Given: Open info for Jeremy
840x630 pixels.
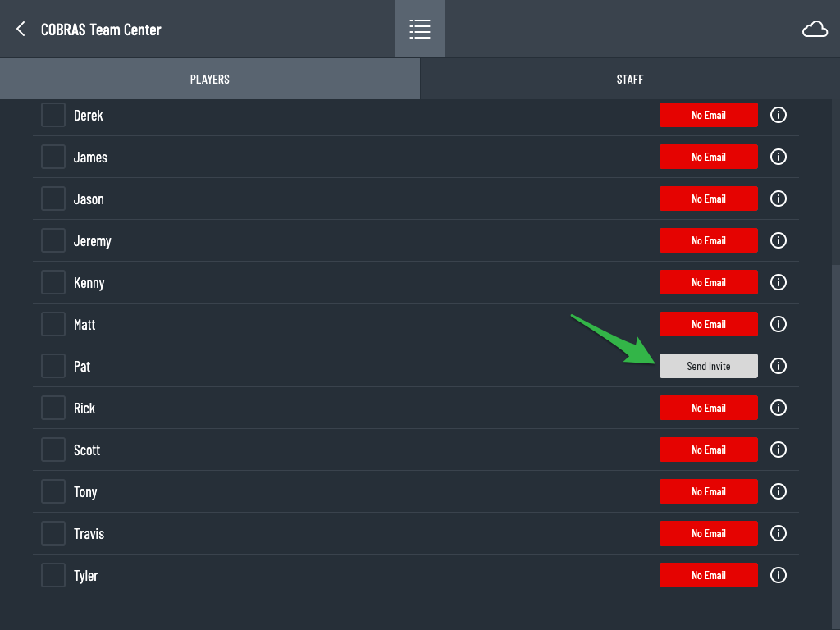Looking at the screenshot, I should (x=778, y=240).
